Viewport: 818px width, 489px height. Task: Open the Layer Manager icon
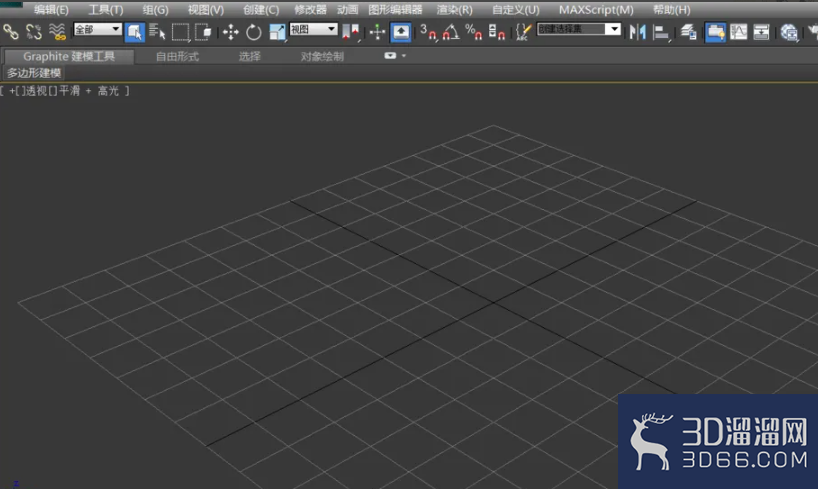point(688,32)
